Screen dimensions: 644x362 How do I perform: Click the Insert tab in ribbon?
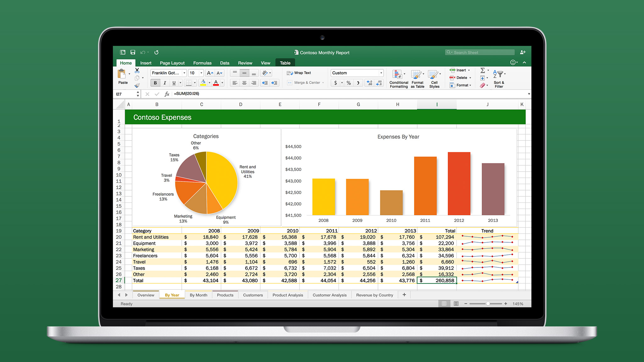tap(146, 62)
